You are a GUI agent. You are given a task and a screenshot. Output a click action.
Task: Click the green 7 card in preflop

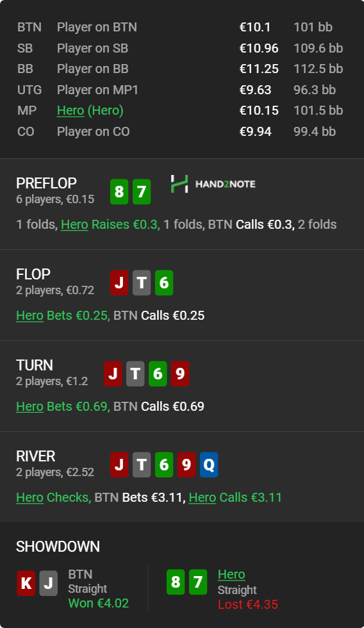[x=142, y=192]
